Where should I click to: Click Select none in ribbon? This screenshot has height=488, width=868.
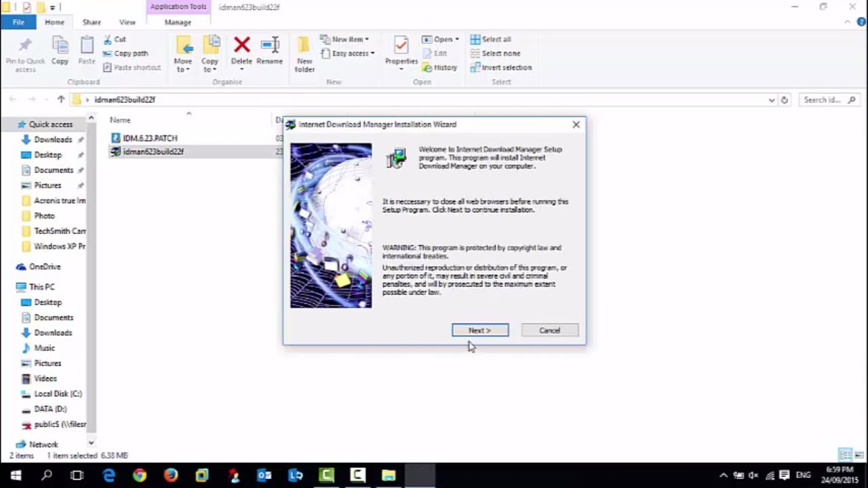pyautogui.click(x=495, y=54)
